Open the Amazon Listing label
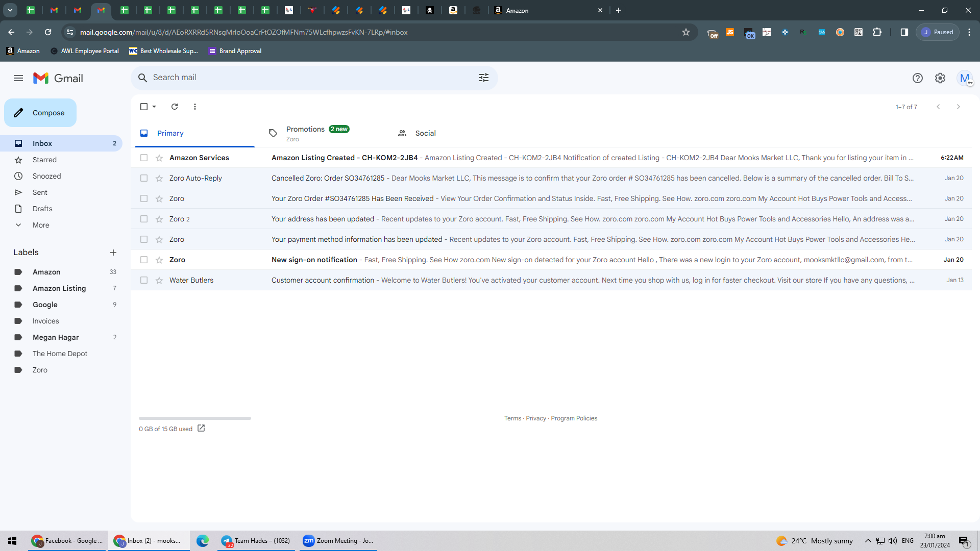Image resolution: width=980 pixels, height=551 pixels. click(59, 288)
